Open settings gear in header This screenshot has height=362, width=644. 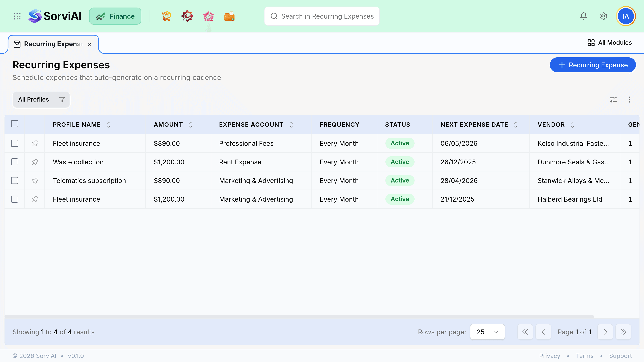pyautogui.click(x=604, y=16)
